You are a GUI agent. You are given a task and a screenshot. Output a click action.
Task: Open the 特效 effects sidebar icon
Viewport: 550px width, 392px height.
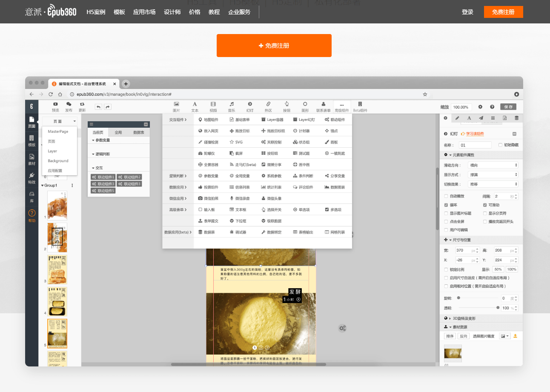(32, 175)
